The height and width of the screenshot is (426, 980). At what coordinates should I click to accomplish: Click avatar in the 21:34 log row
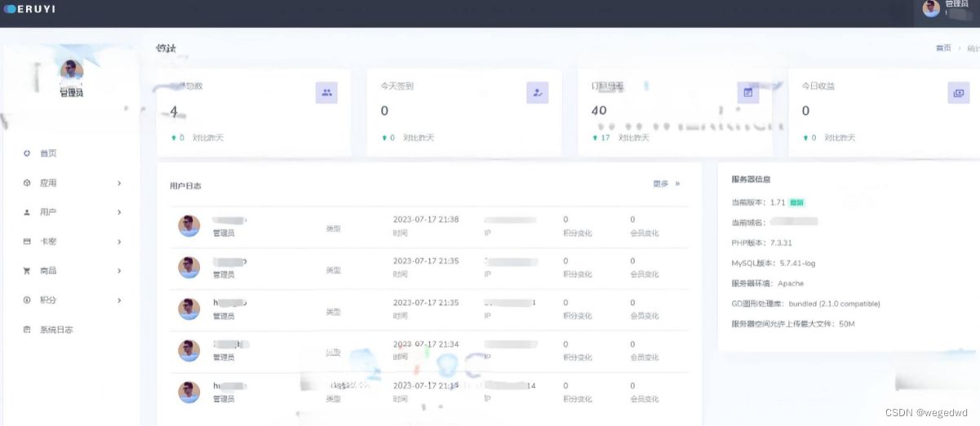[189, 350]
